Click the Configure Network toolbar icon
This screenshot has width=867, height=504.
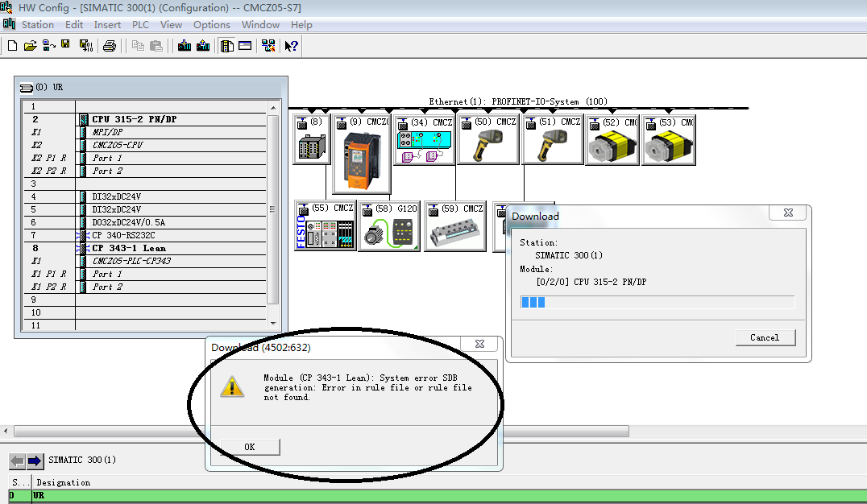point(269,46)
